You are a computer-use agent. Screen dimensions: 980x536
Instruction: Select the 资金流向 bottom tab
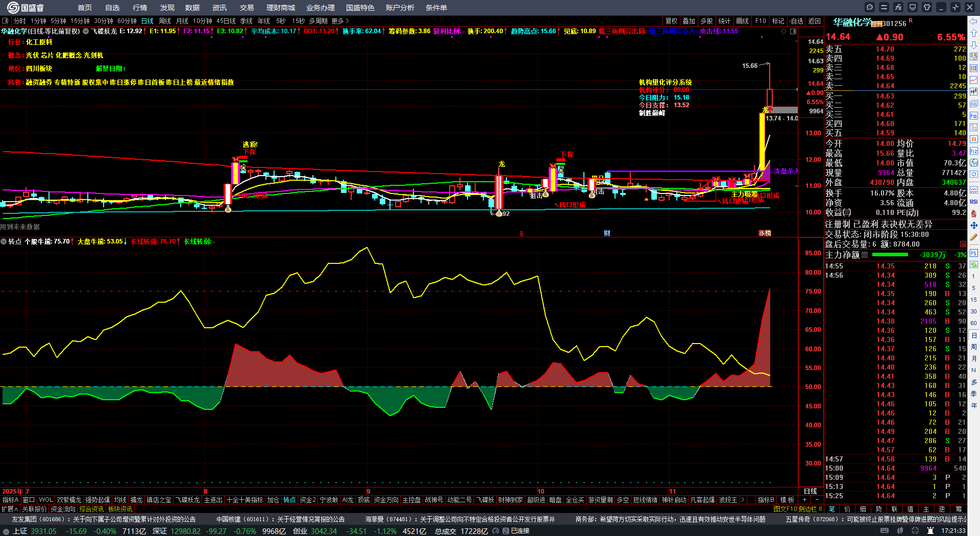(x=63, y=509)
